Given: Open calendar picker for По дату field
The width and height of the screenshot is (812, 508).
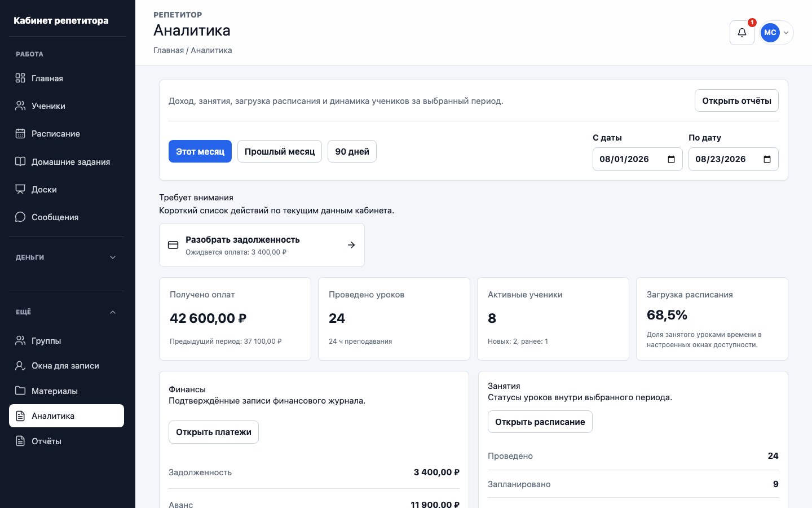Looking at the screenshot, I should pyautogui.click(x=767, y=159).
